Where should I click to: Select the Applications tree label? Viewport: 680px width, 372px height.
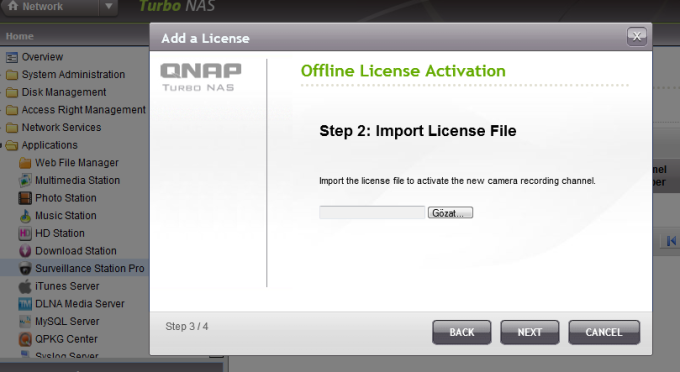49,145
